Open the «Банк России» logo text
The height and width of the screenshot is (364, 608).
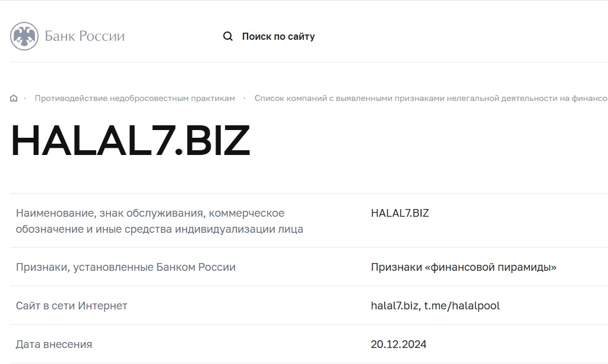coord(84,36)
